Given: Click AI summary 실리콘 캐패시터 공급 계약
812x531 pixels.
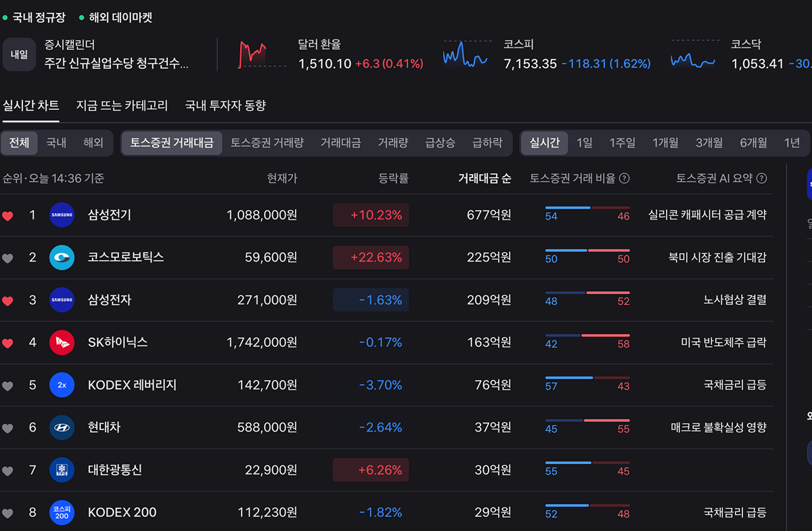Looking at the screenshot, I should (x=707, y=215).
